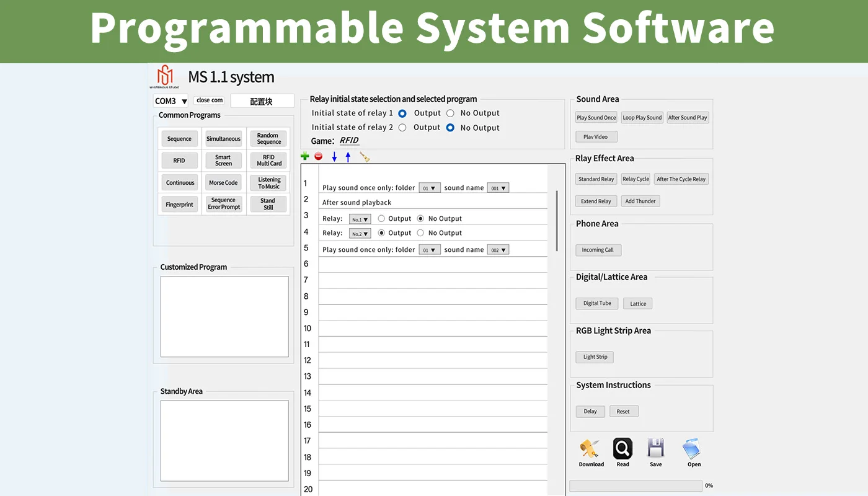The image size is (868, 496).
Task: Select Output for initial state of relay 2
Action: [x=402, y=128]
